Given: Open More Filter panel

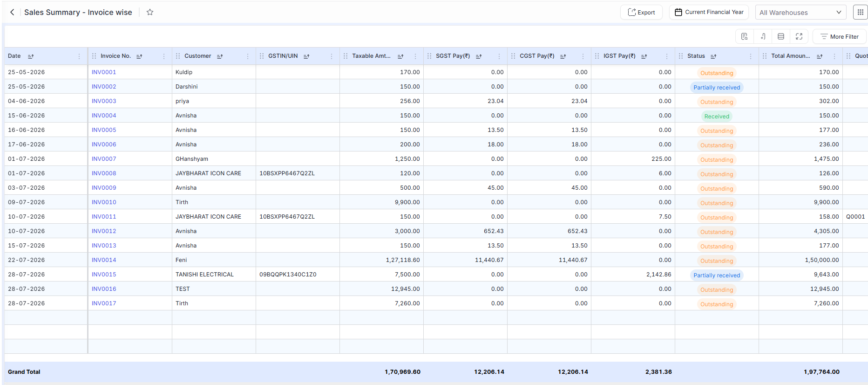Looking at the screenshot, I should [839, 36].
